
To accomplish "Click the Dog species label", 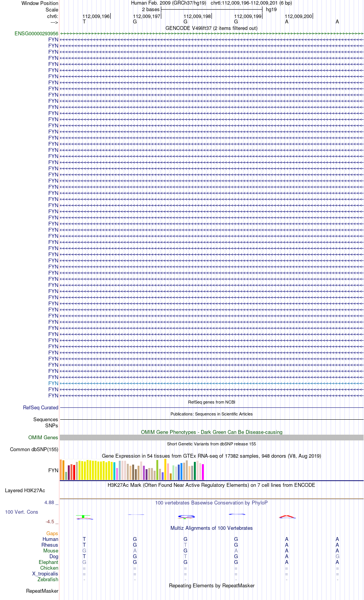I will [x=54, y=557].
